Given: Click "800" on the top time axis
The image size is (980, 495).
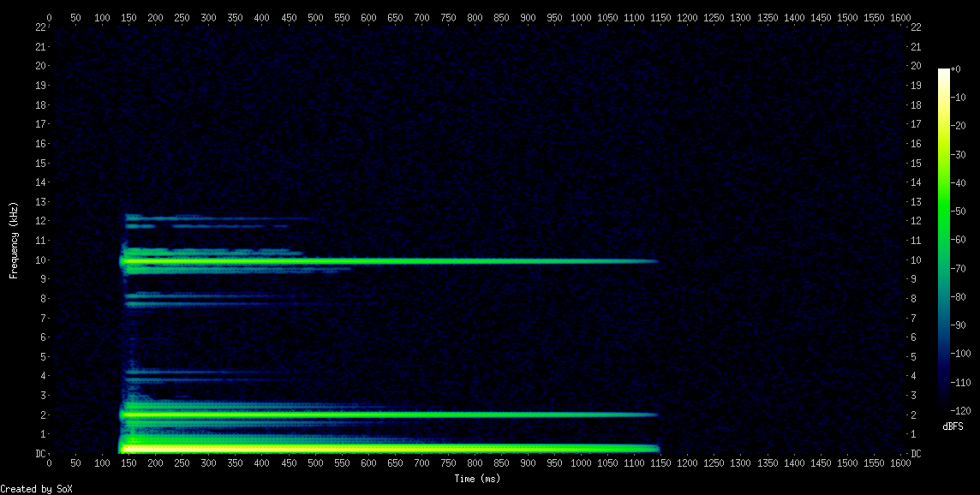Looking at the screenshot, I should click(x=475, y=17).
